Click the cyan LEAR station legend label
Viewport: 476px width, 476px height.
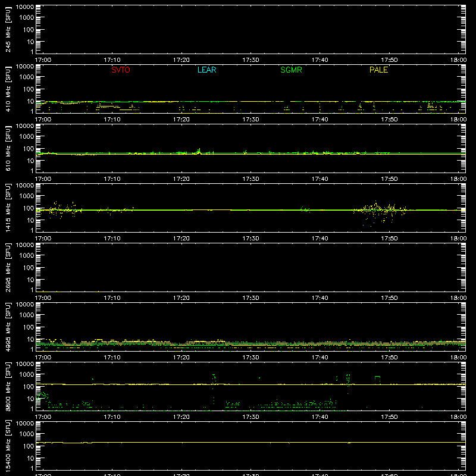click(206, 70)
